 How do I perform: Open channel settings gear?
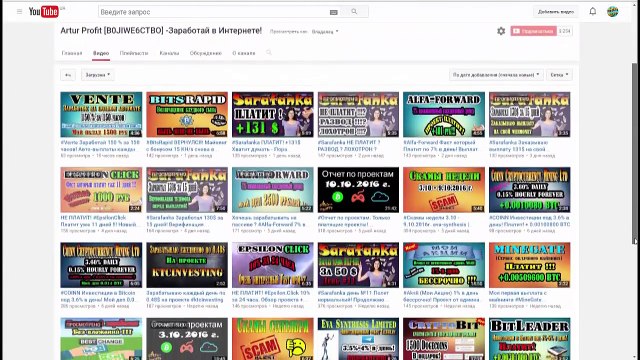pos(501,31)
